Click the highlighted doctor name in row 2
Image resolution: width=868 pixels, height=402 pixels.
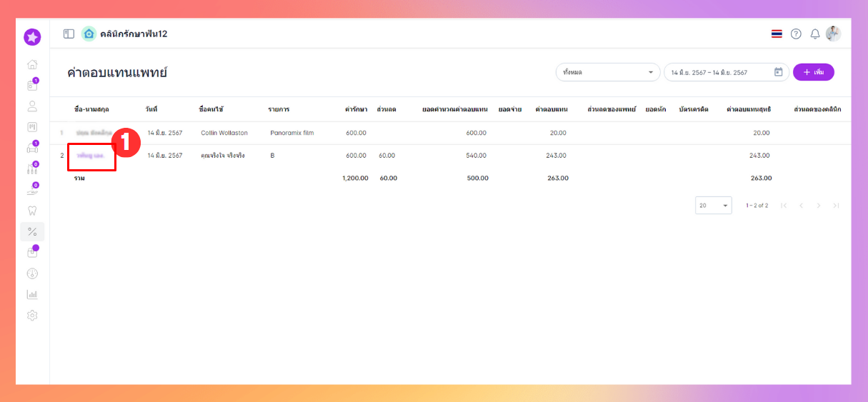tap(91, 156)
